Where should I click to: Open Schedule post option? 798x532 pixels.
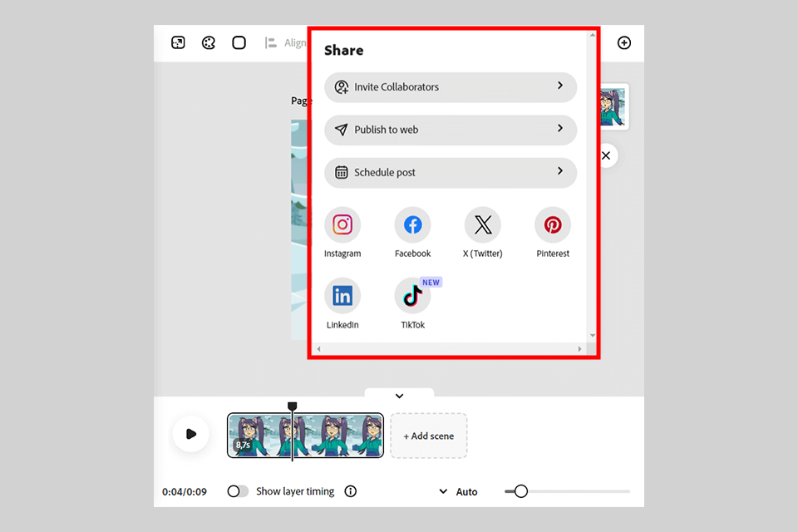pyautogui.click(x=451, y=173)
